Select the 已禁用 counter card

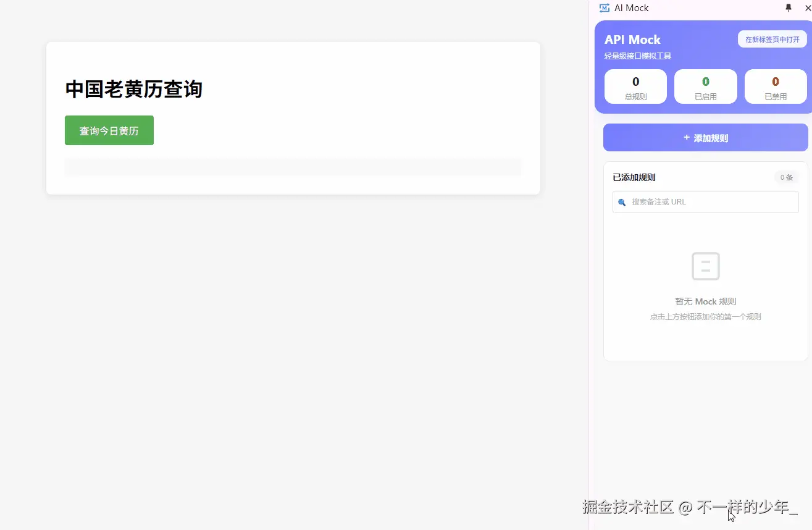775,86
